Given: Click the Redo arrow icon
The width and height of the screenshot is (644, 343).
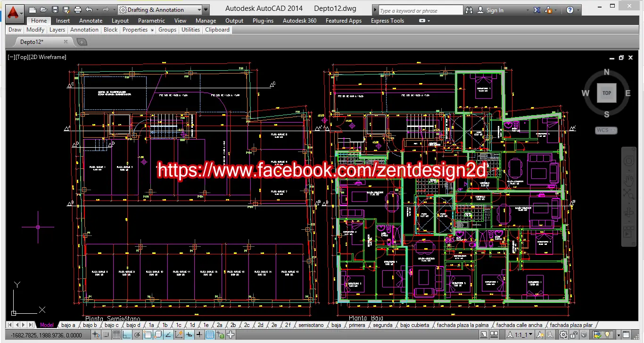Looking at the screenshot, I should pos(106,10).
